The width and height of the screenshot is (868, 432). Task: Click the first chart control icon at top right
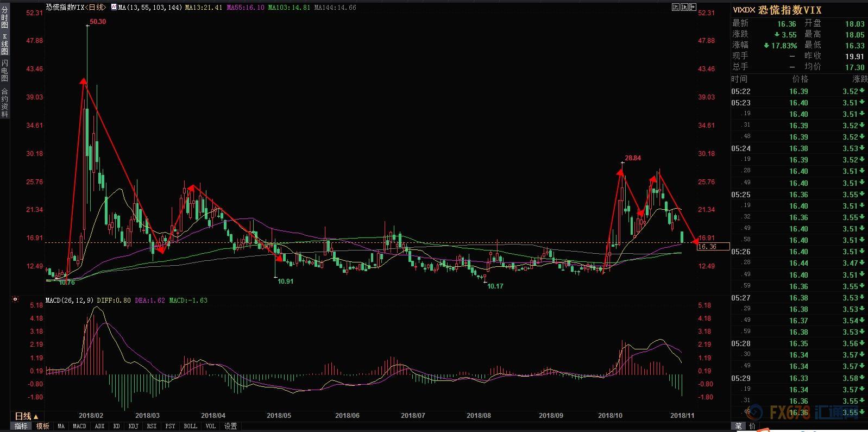coord(676,7)
